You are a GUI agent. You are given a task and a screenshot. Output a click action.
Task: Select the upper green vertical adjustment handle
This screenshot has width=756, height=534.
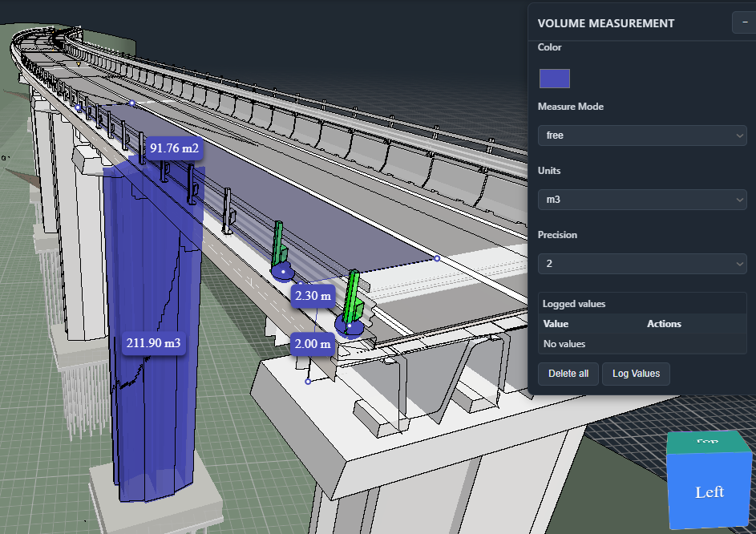coord(279,241)
